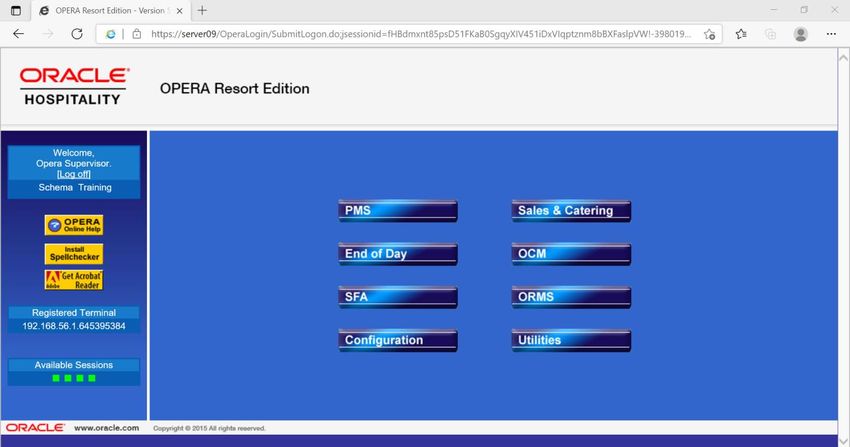Click the address bar URL
Image resolution: width=850 pixels, height=447 pixels.
pos(421,34)
